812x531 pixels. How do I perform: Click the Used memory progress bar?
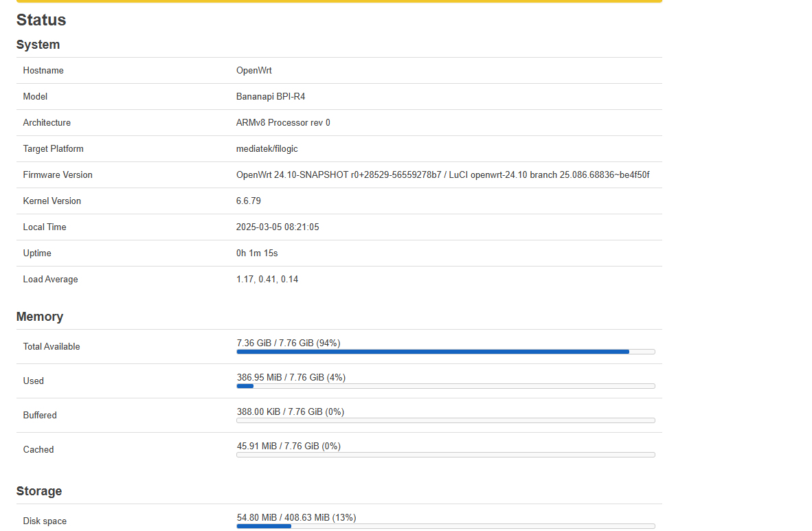[x=446, y=386]
